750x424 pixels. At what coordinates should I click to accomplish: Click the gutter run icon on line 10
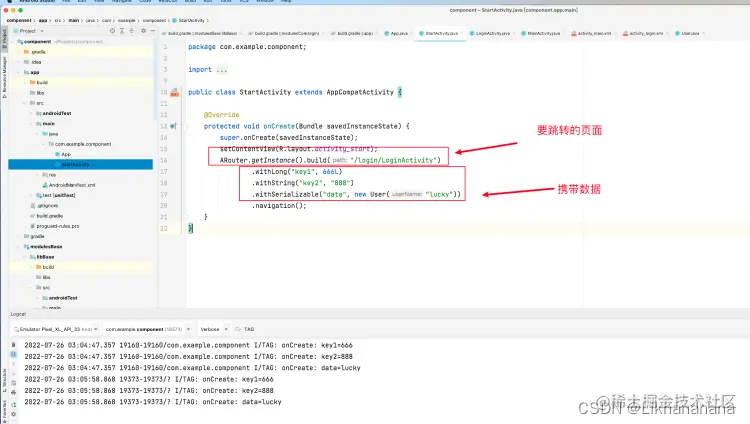[x=175, y=92]
